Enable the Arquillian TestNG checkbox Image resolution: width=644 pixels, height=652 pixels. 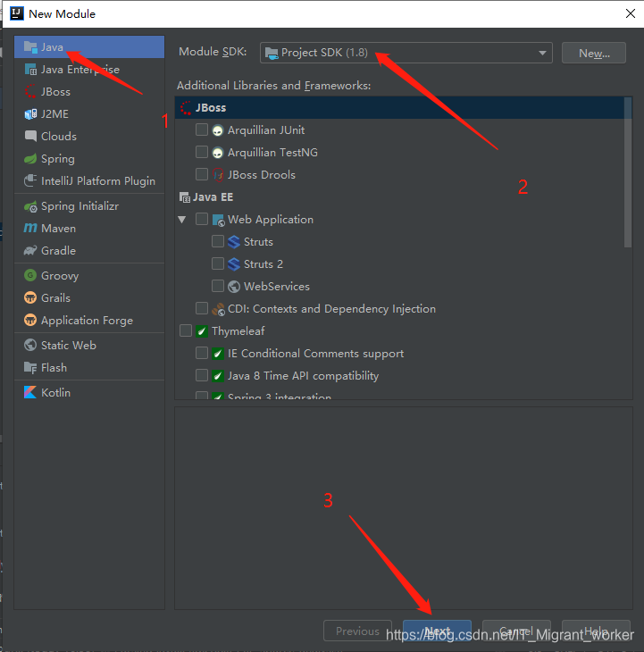(202, 152)
